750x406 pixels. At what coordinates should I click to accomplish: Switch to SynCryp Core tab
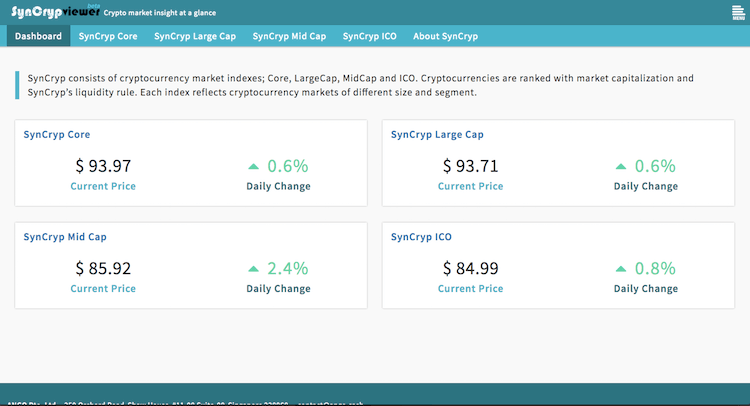pyautogui.click(x=108, y=36)
